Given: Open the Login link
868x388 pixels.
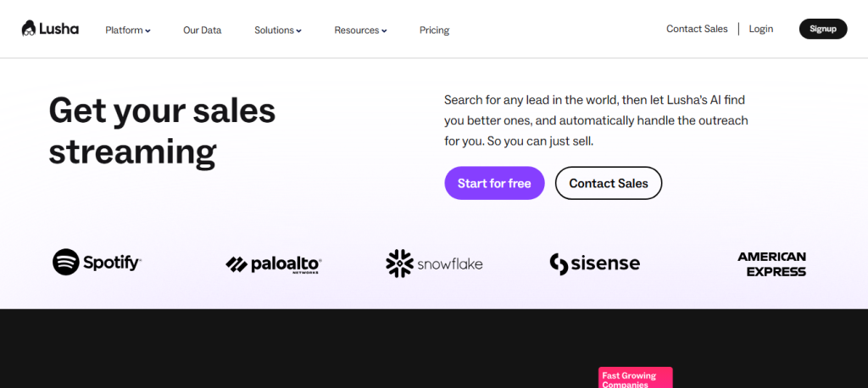Looking at the screenshot, I should [761, 29].
